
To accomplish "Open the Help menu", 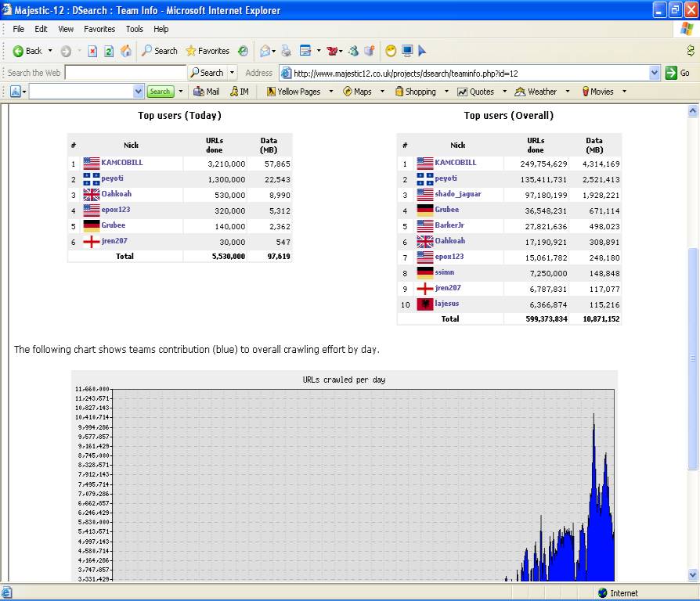I will coord(161,29).
